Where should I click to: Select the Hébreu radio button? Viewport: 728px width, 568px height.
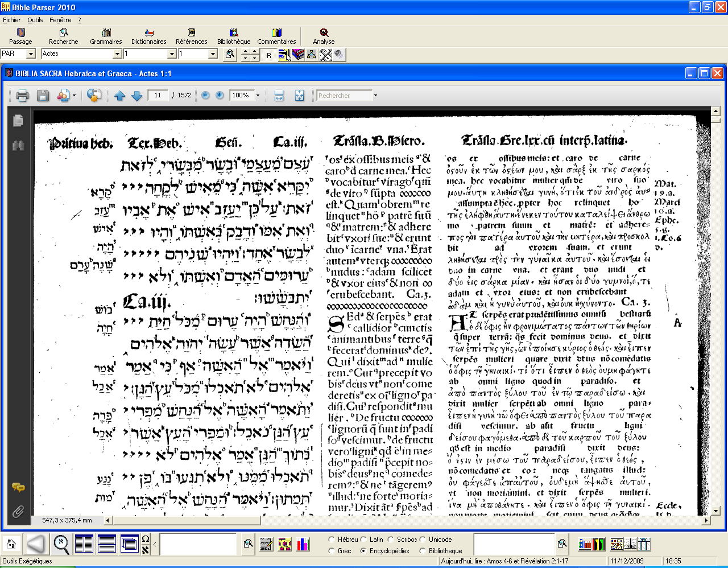coord(332,540)
